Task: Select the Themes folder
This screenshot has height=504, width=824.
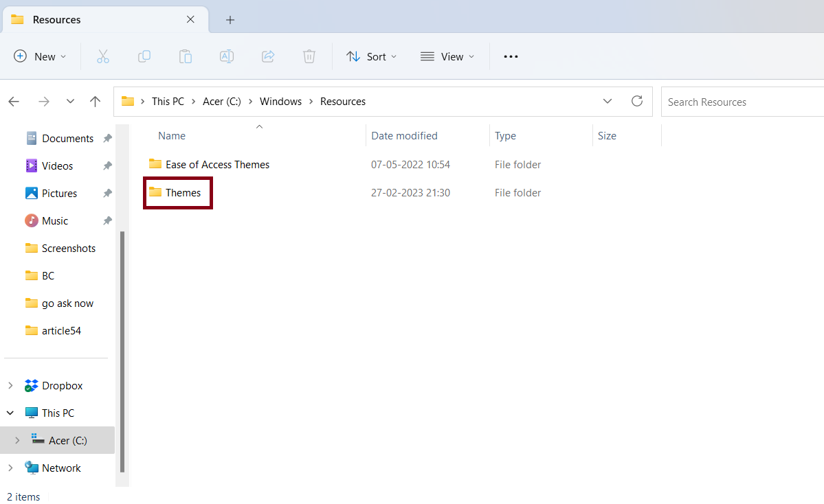Action: (183, 193)
